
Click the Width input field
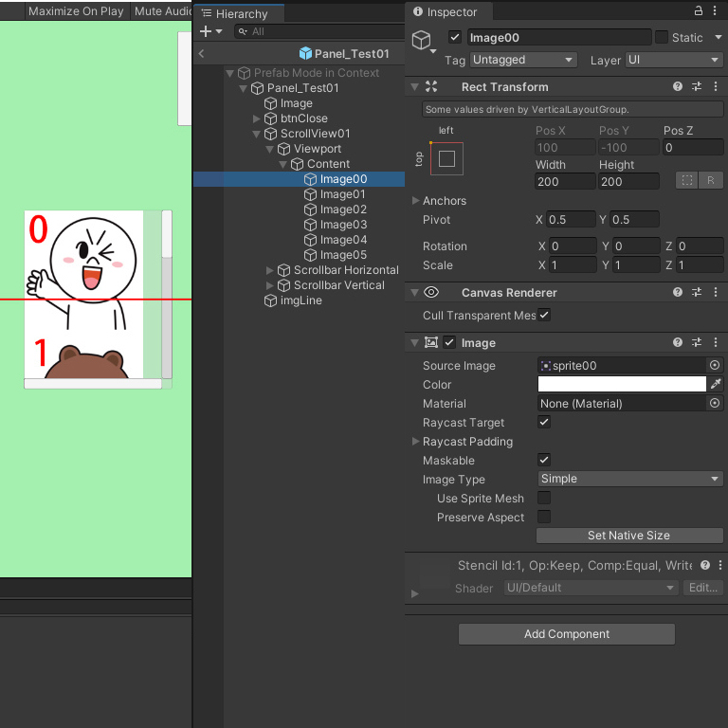click(x=565, y=181)
